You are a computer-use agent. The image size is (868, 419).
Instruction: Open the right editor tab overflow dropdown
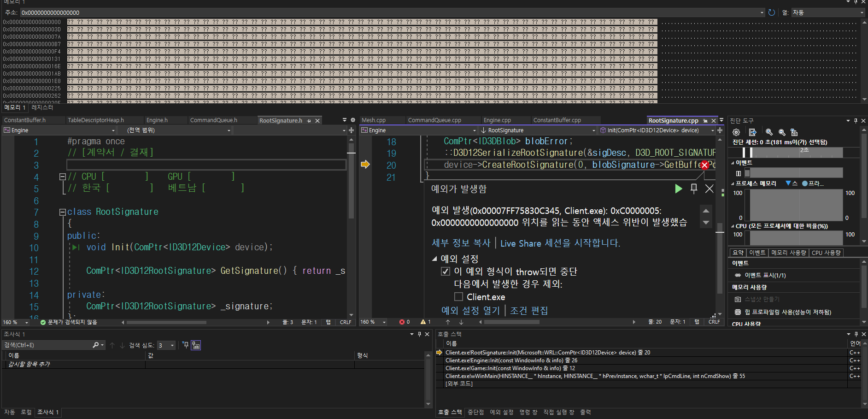722,120
